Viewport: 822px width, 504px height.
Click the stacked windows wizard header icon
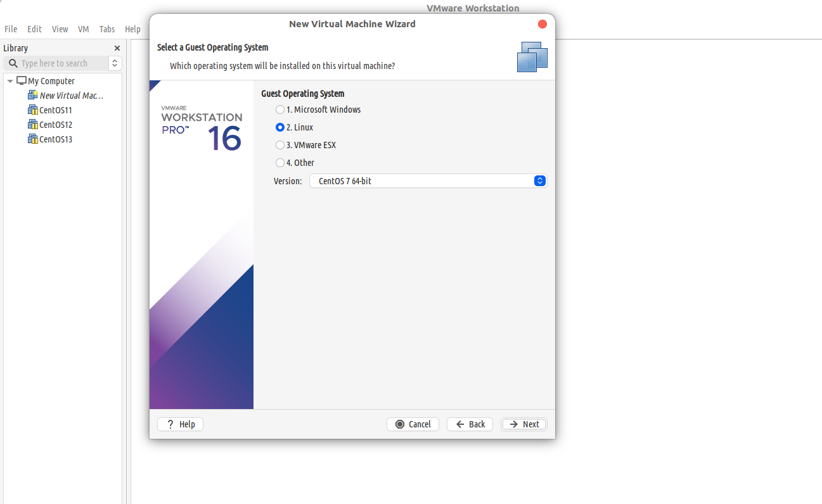pos(532,57)
